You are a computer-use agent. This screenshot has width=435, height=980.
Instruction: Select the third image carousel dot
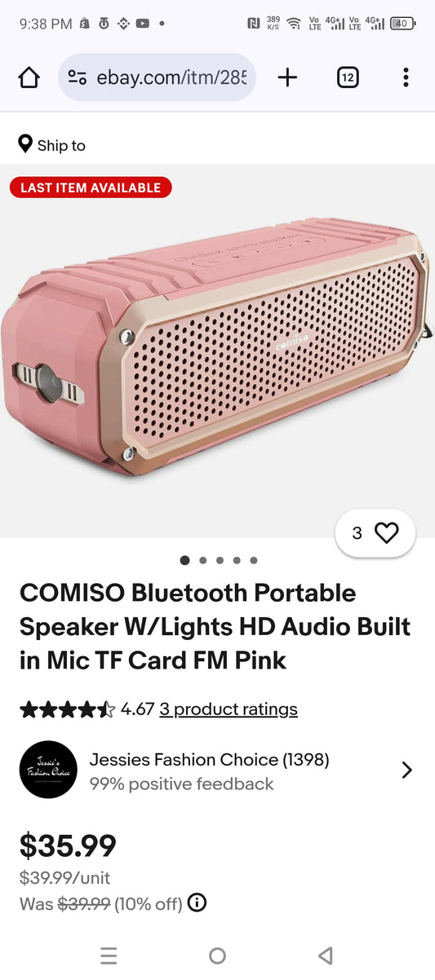point(220,560)
